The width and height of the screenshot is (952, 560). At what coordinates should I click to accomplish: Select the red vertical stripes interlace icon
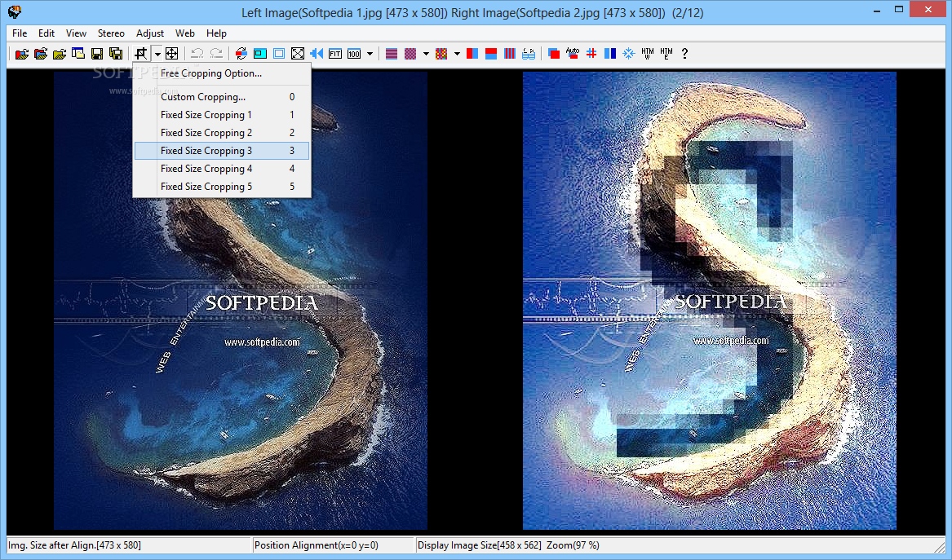point(510,53)
